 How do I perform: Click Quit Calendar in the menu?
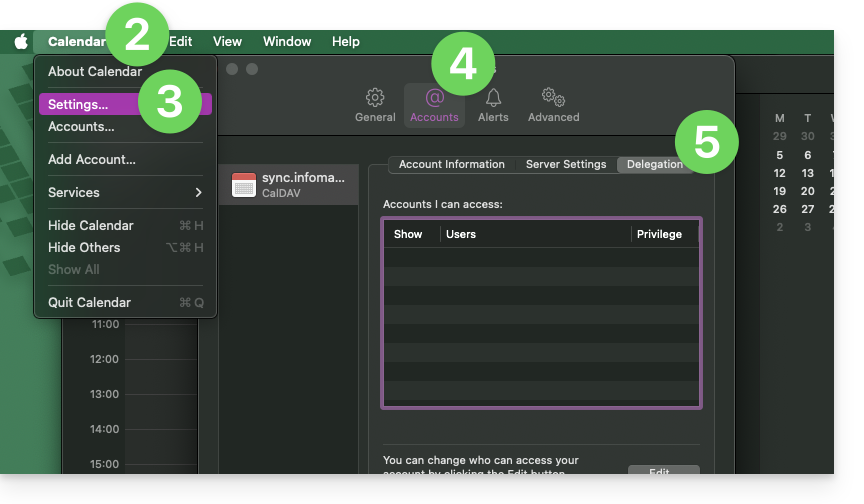(x=89, y=303)
